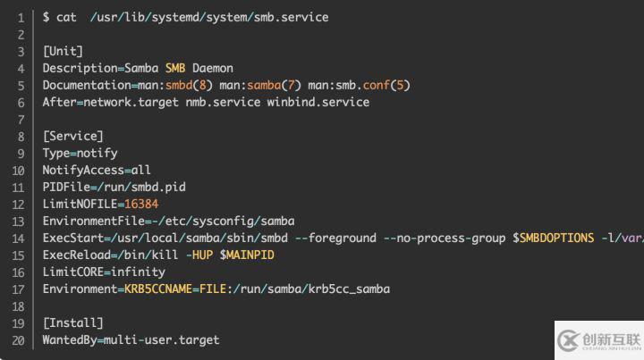Select the ExecReload=/bin/kill line
This screenshot has height=360, width=644.
pos(158,255)
